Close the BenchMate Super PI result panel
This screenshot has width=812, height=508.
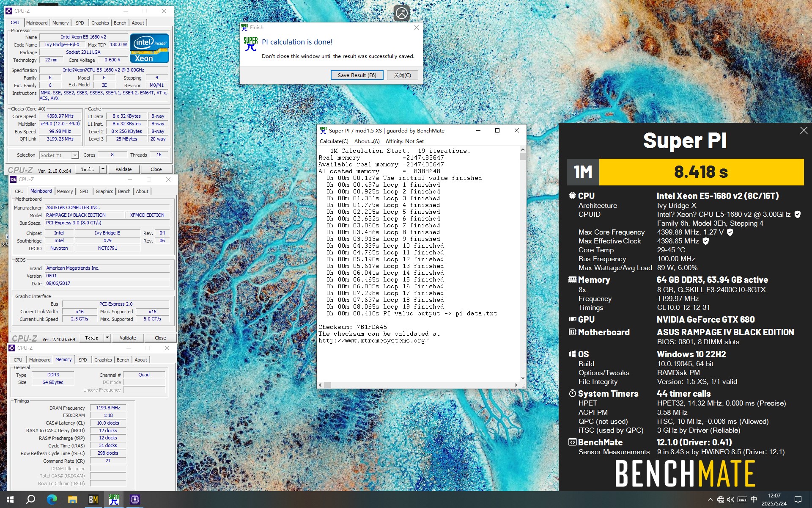pos(804,131)
